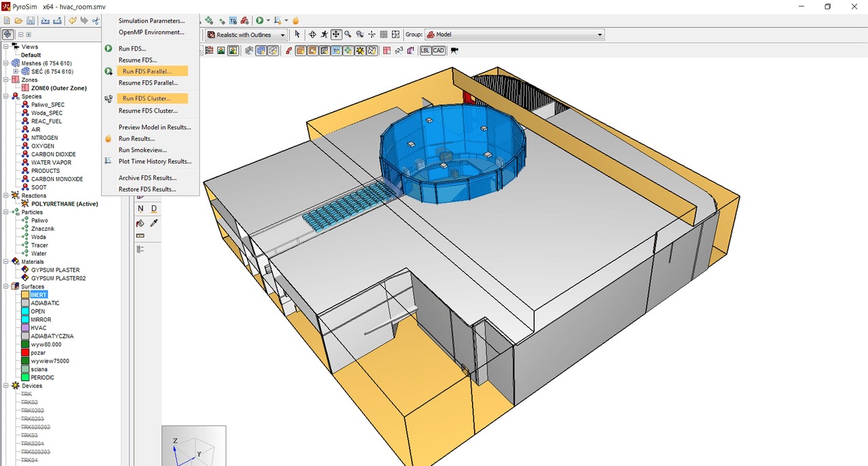The width and height of the screenshot is (868, 466).
Task: Choose Run FDS Parallel menu item
Action: tap(151, 71)
